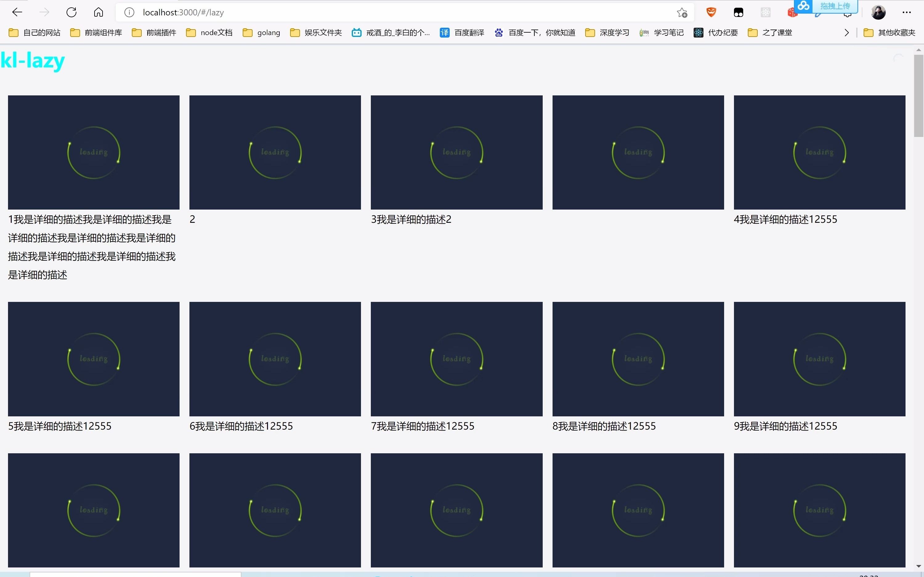This screenshot has width=924, height=577.
Task: Click the kl-lazy logo/title link
Action: [33, 61]
